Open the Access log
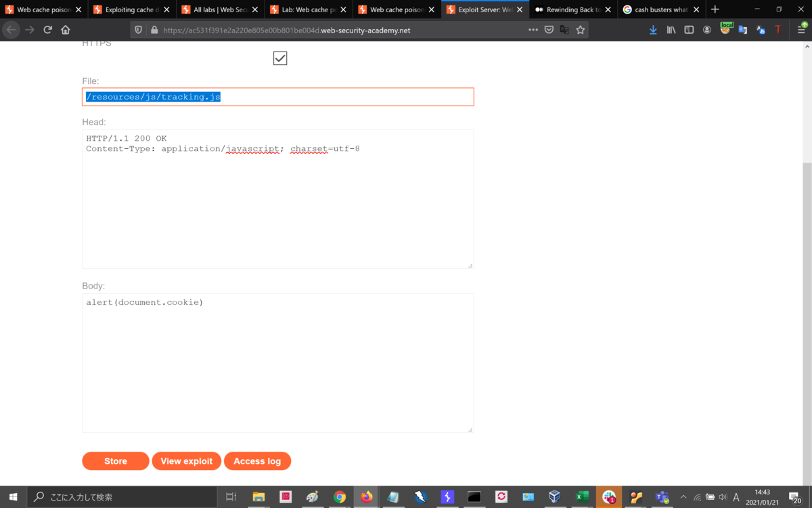The width and height of the screenshot is (812, 508). (x=257, y=461)
